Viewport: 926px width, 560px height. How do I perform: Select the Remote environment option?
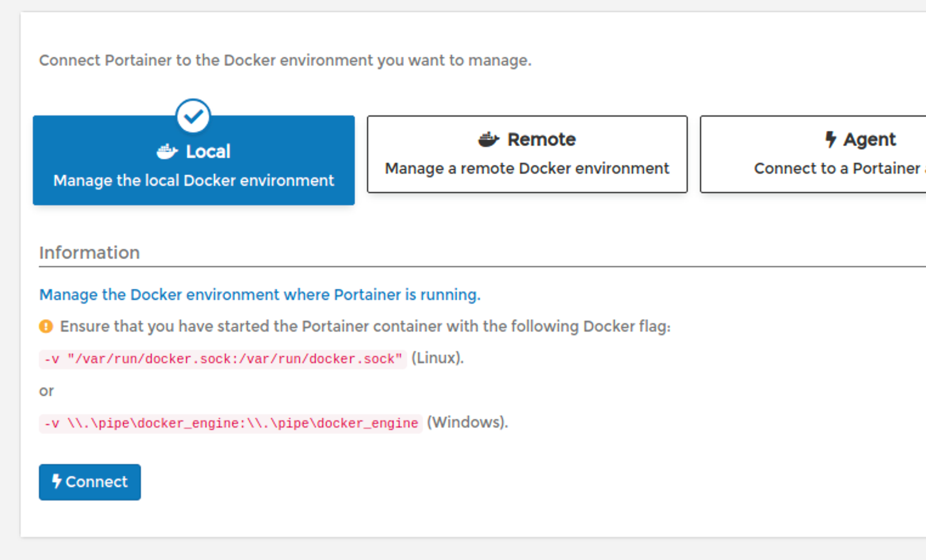[527, 154]
